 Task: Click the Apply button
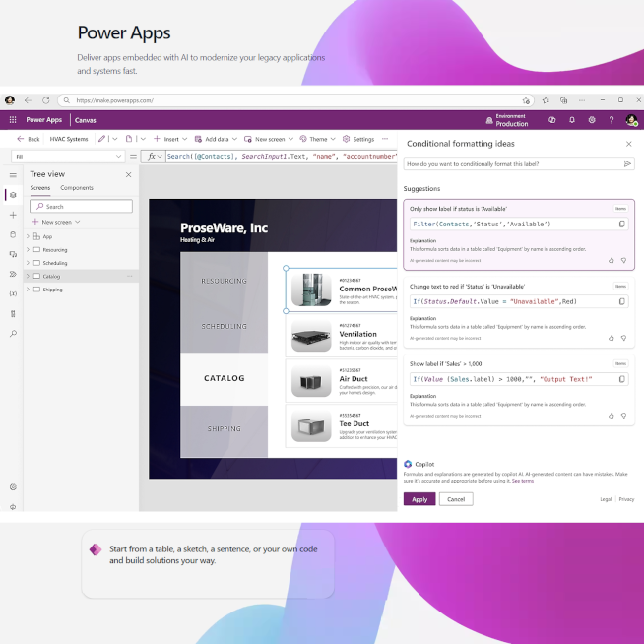[x=419, y=499]
